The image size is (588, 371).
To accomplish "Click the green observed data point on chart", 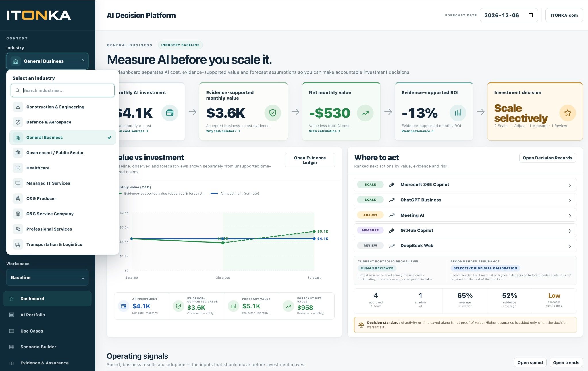I will (x=223, y=243).
